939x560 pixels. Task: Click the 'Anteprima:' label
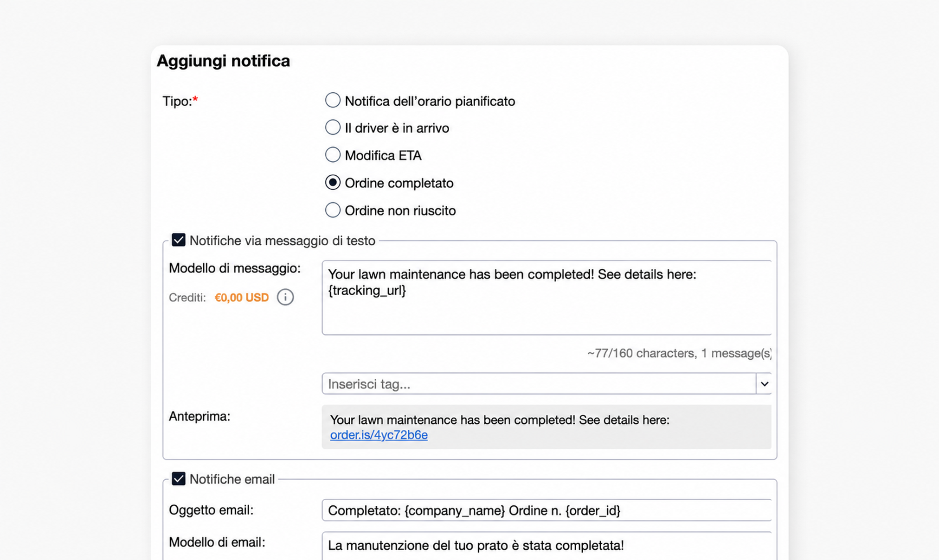199,416
